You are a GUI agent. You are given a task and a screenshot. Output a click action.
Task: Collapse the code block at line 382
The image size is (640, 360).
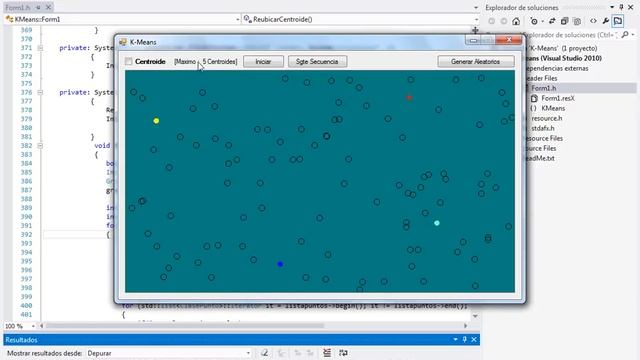pyautogui.click(x=40, y=146)
